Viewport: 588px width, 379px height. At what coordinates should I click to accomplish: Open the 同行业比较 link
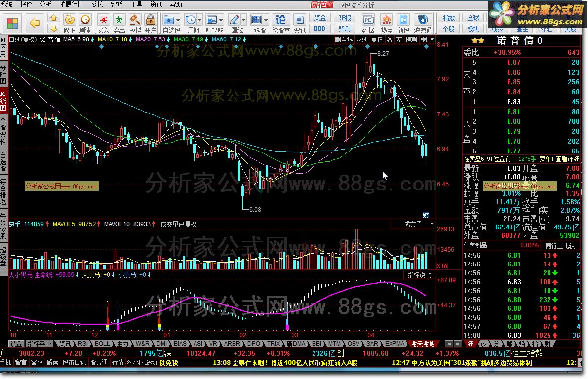click(560, 246)
